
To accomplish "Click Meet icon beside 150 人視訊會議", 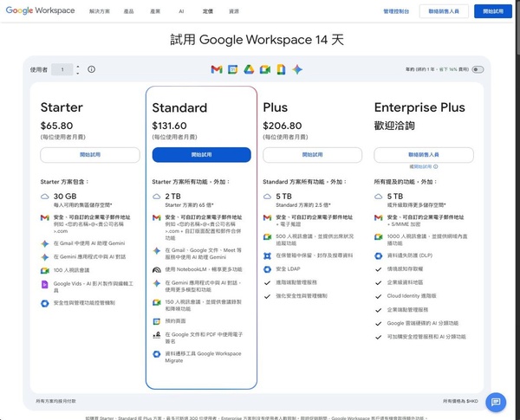I will point(157,302).
